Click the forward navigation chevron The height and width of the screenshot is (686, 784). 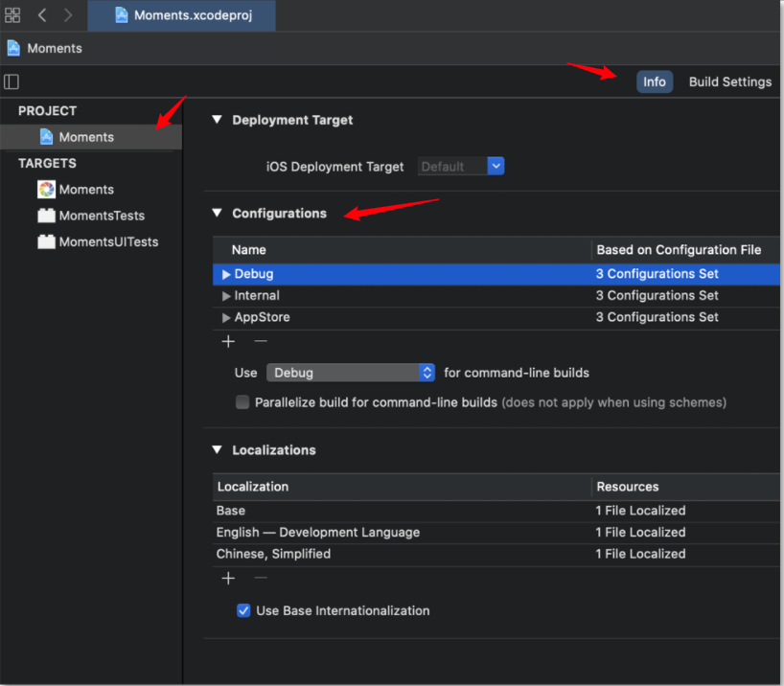[x=68, y=15]
